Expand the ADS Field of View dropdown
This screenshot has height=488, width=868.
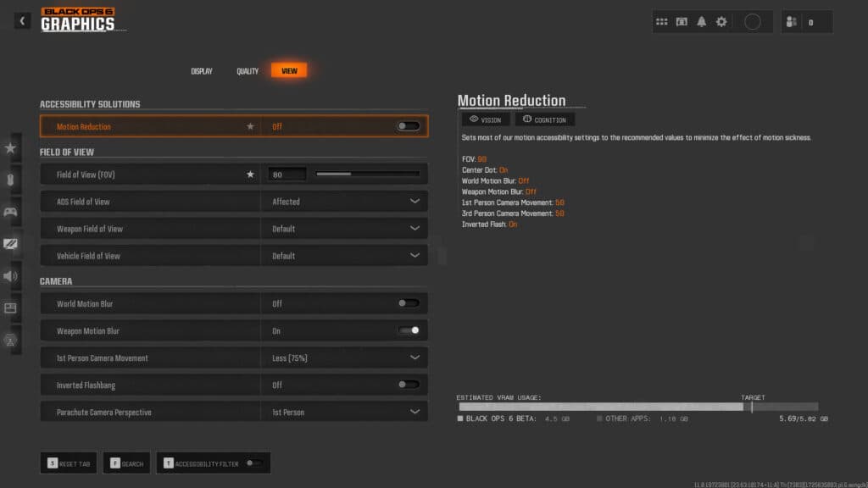[x=416, y=201]
